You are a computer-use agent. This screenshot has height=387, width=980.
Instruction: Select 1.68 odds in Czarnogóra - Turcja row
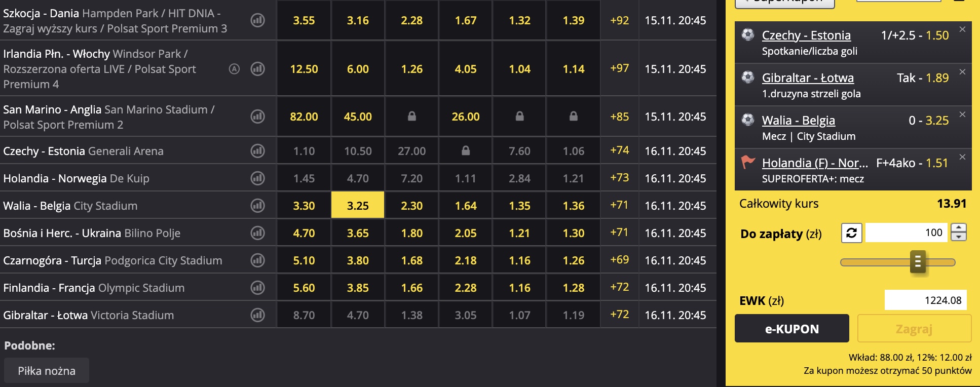tap(411, 260)
